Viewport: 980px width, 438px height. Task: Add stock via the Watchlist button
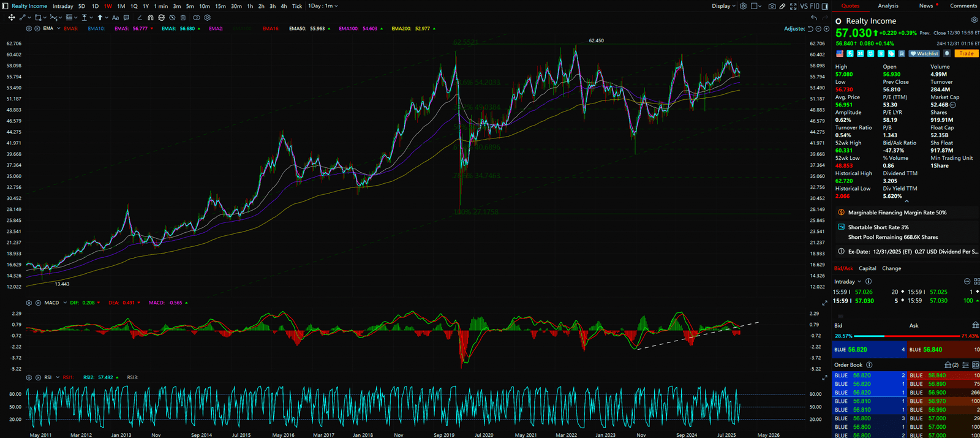point(924,54)
